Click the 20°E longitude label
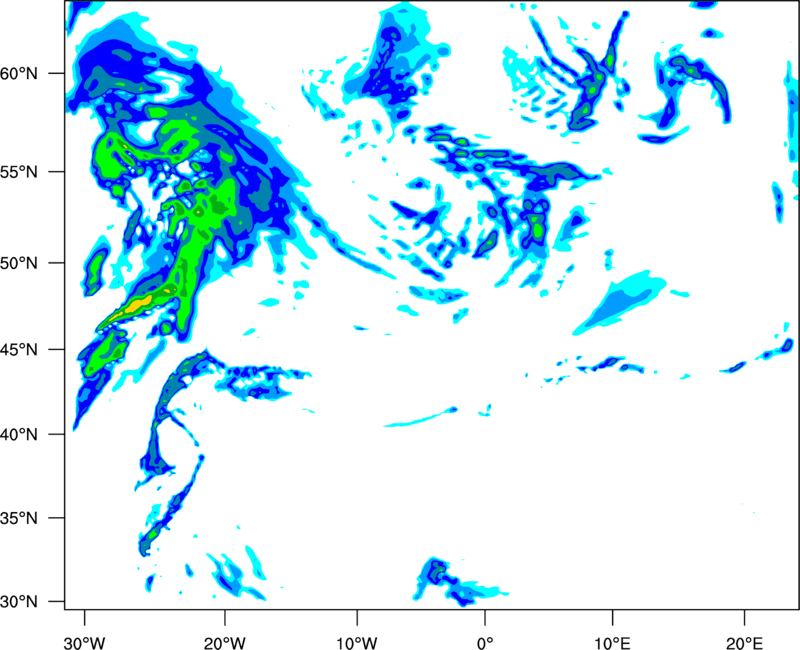Image resolution: width=800 pixels, height=650 pixels. (744, 643)
